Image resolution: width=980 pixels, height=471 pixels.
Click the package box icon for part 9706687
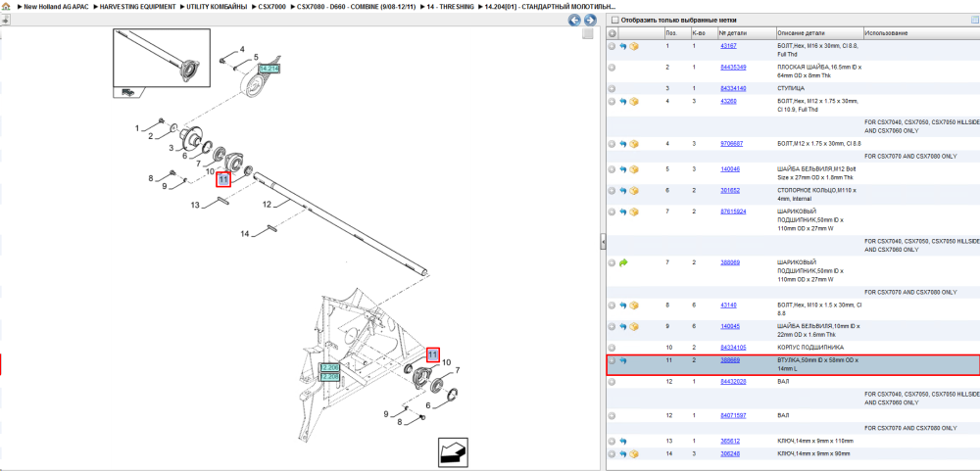pyautogui.click(x=634, y=144)
